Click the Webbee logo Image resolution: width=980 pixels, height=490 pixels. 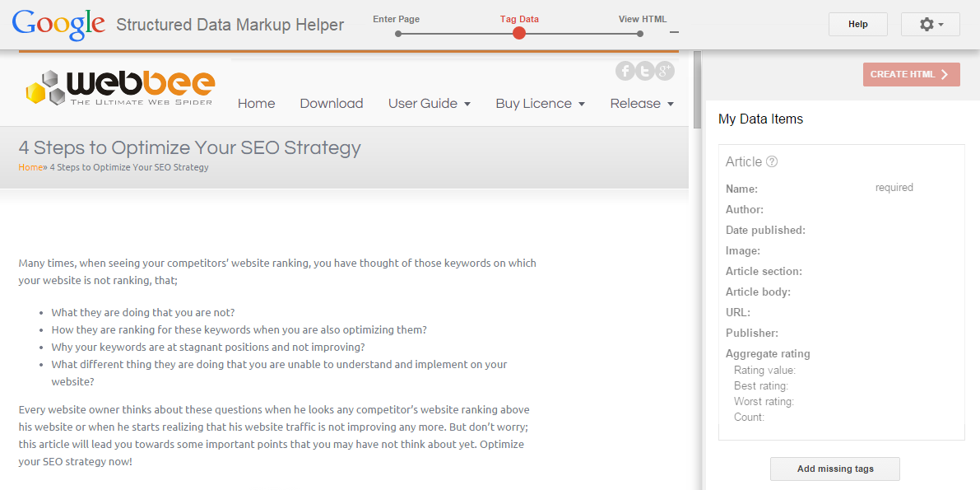pos(121,88)
